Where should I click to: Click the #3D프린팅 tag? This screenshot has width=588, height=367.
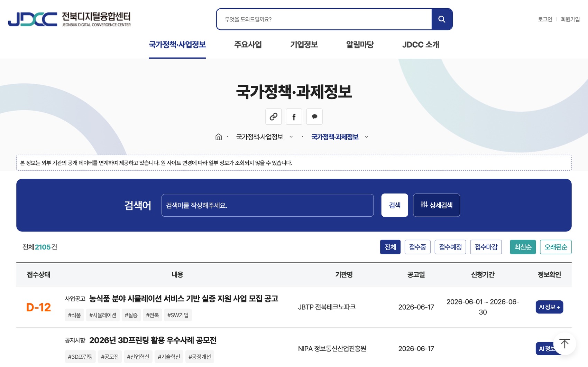pos(80,357)
